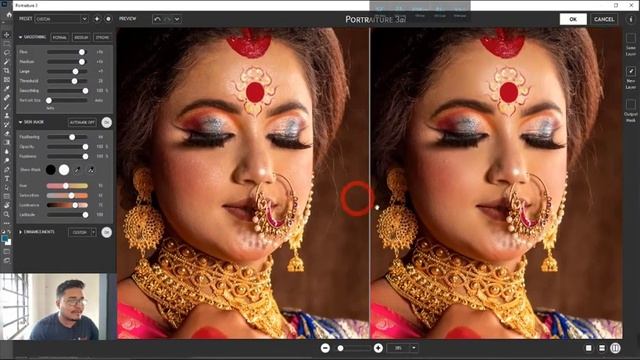Click the processed preview image pane
Screen dimensions: 640x360
click(x=496, y=183)
